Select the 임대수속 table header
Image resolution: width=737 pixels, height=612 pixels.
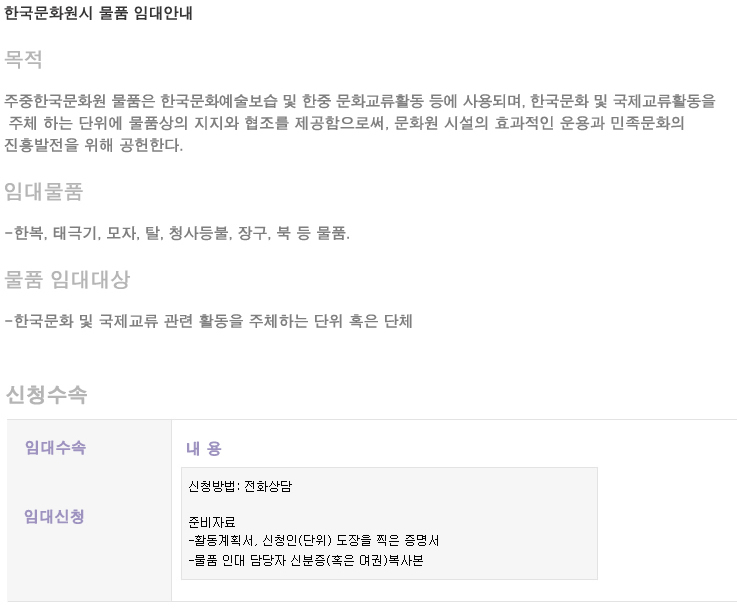55,447
